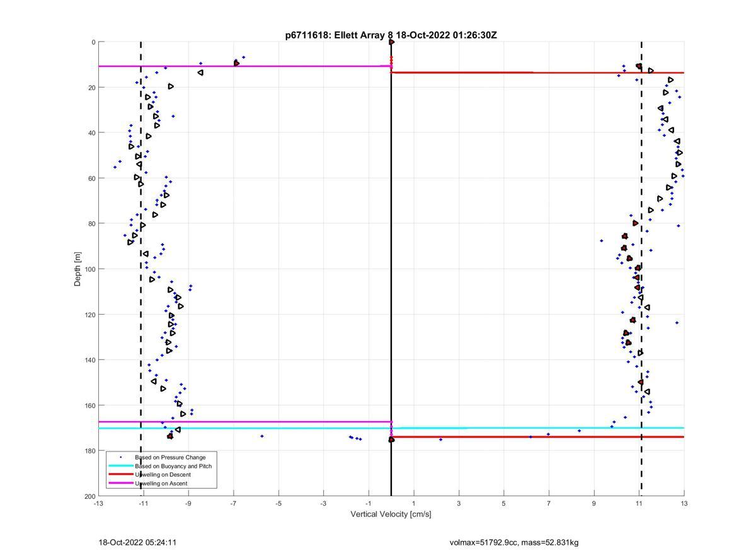Click the cyan line sample in the legend

click(120, 466)
